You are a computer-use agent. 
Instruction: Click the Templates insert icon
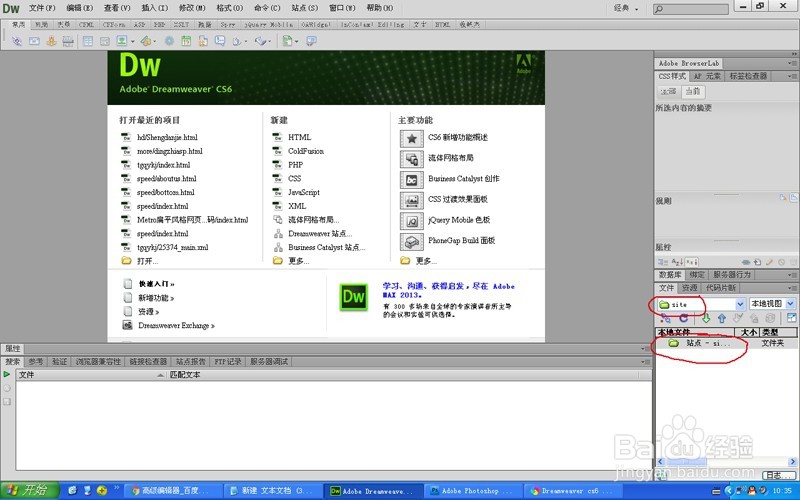pyautogui.click(x=287, y=41)
